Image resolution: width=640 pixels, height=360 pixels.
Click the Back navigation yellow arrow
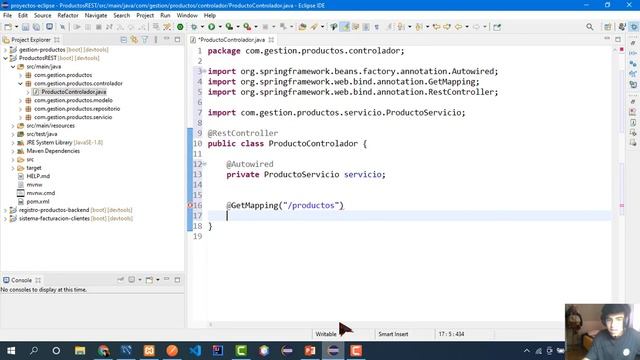coord(458,27)
